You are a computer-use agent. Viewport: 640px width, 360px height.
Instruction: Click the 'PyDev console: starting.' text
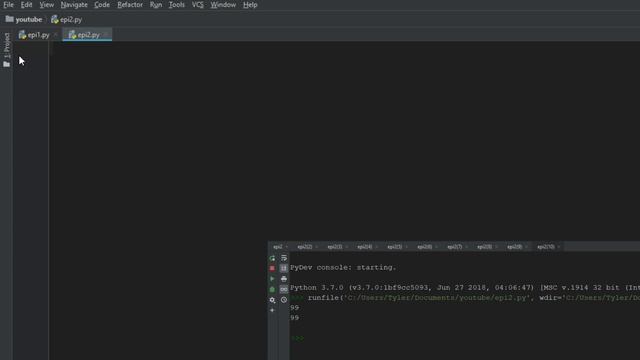(x=343, y=268)
